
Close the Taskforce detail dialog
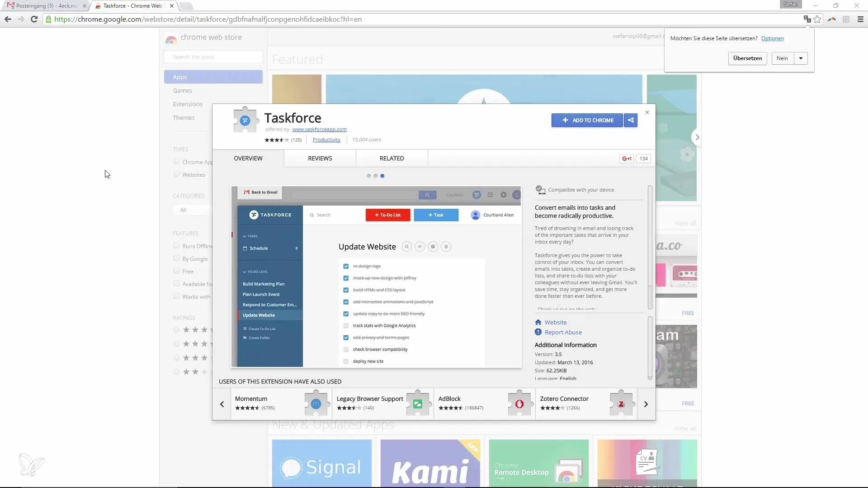click(x=647, y=113)
